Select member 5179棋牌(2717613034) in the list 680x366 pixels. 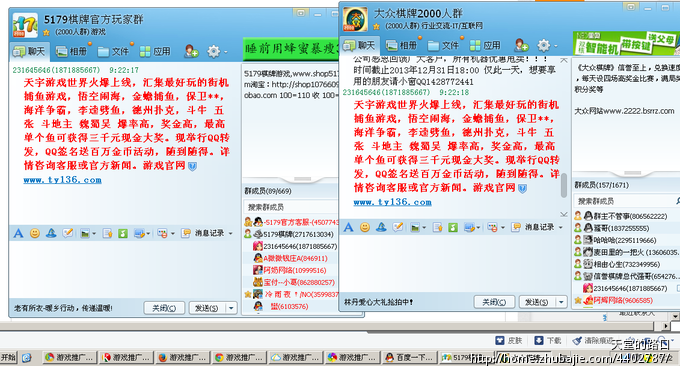291,235
